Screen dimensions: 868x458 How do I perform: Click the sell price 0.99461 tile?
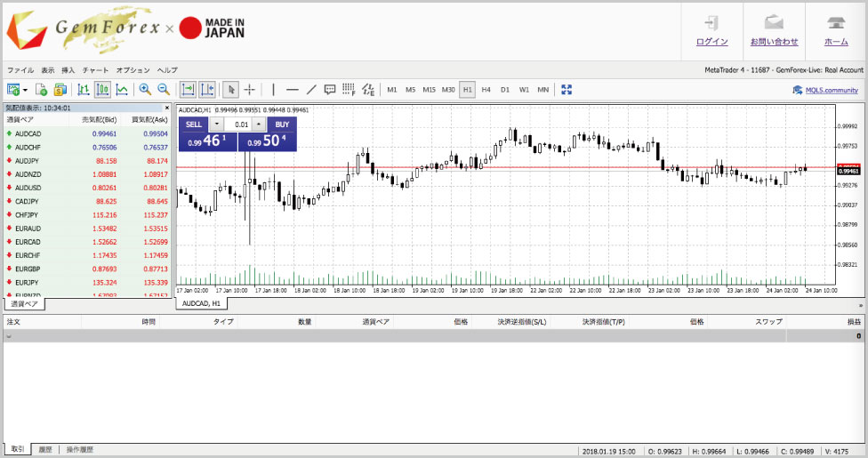coord(208,141)
